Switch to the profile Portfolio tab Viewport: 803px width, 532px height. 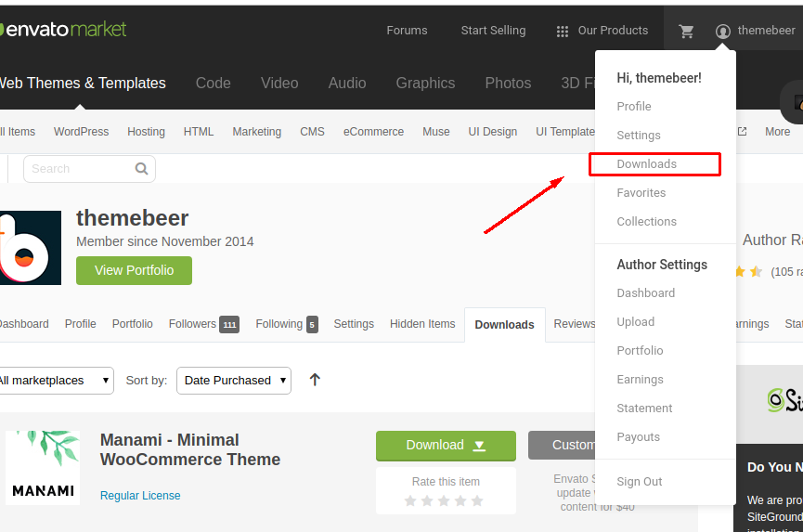coord(132,324)
